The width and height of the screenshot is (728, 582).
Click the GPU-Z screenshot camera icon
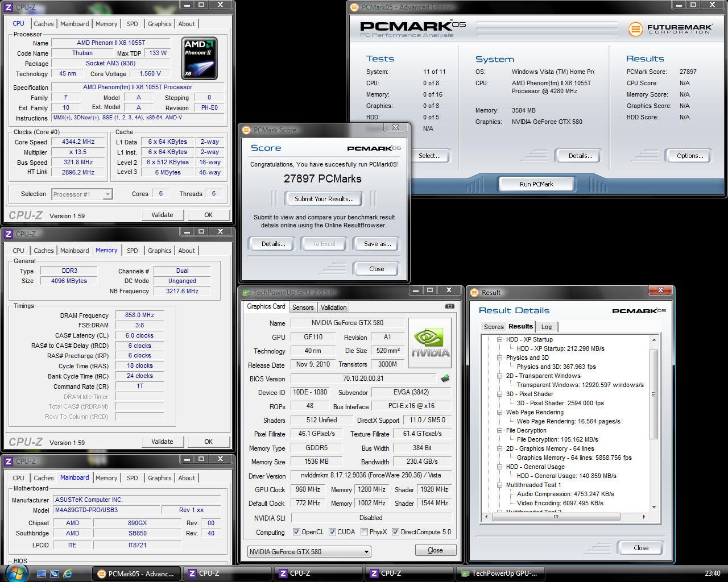click(449, 306)
